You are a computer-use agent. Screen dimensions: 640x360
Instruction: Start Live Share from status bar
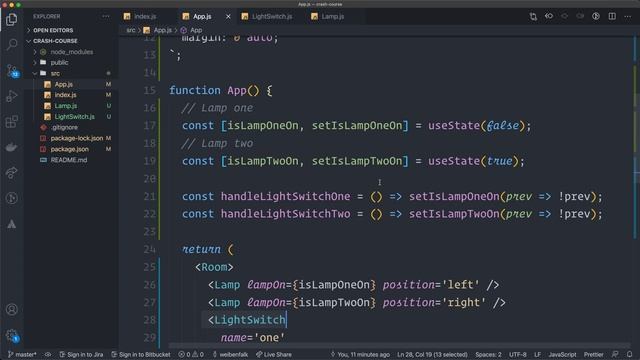point(273,354)
